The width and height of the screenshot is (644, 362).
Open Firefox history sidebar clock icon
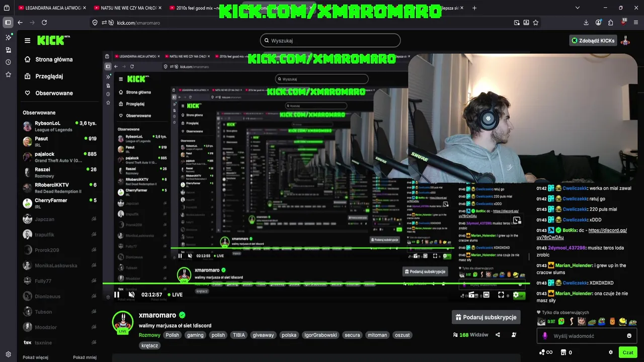pyautogui.click(x=8, y=62)
